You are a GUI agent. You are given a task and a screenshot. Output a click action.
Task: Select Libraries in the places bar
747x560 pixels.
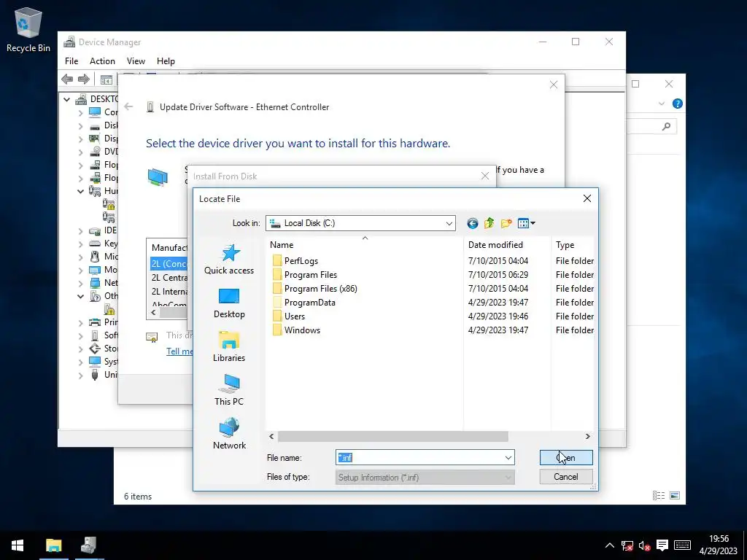pyautogui.click(x=229, y=347)
